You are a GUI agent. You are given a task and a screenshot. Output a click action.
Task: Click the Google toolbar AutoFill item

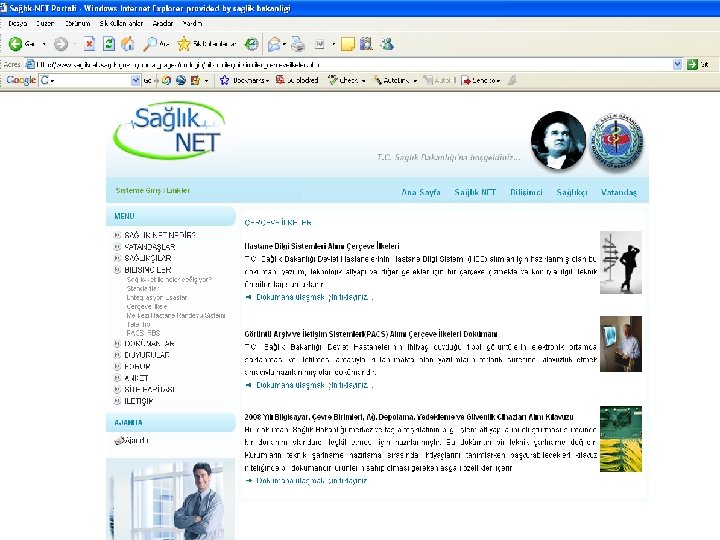pos(440,80)
